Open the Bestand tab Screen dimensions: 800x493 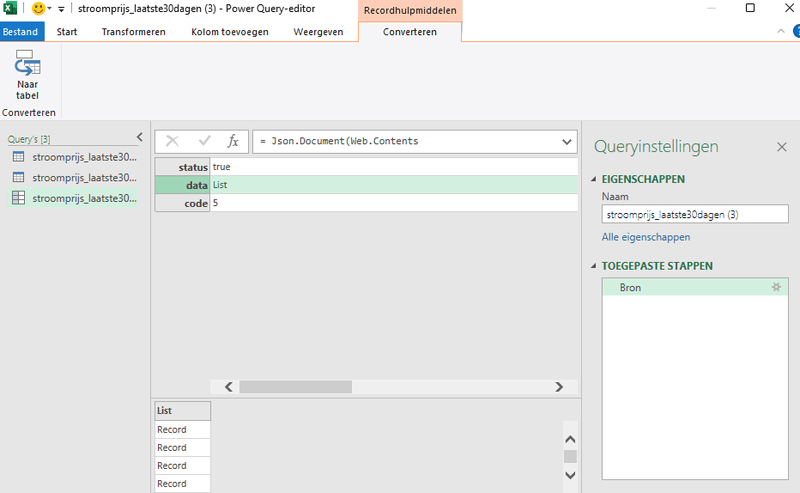click(20, 32)
